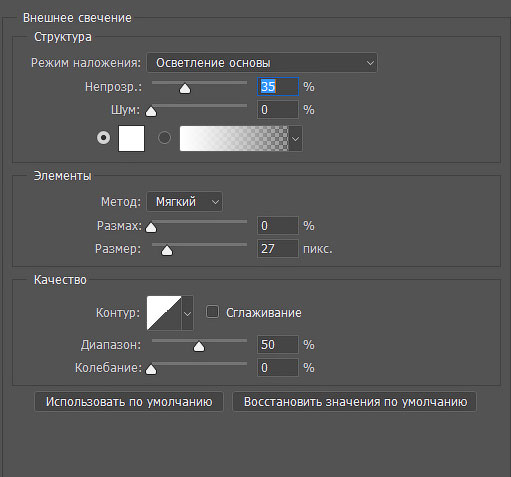Open the Режим наложения blend mode dropdown
The image size is (511, 477).
pos(262,63)
